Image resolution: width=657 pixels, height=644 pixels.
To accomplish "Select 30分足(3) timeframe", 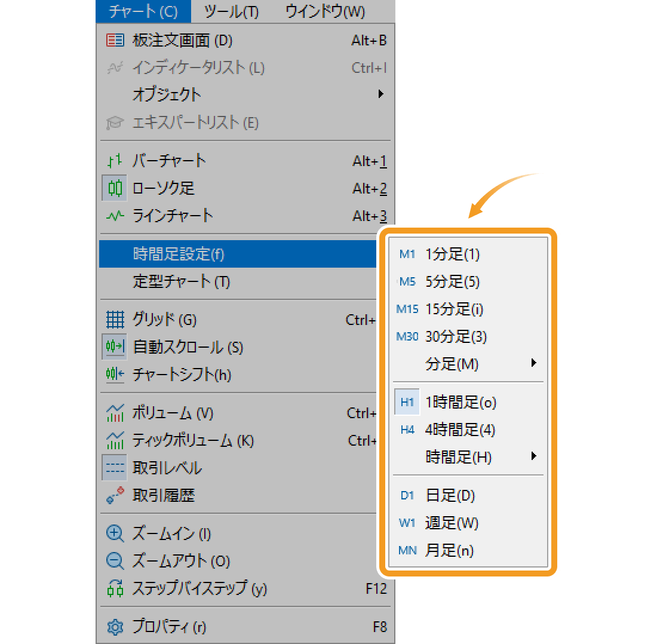I will pos(468,336).
